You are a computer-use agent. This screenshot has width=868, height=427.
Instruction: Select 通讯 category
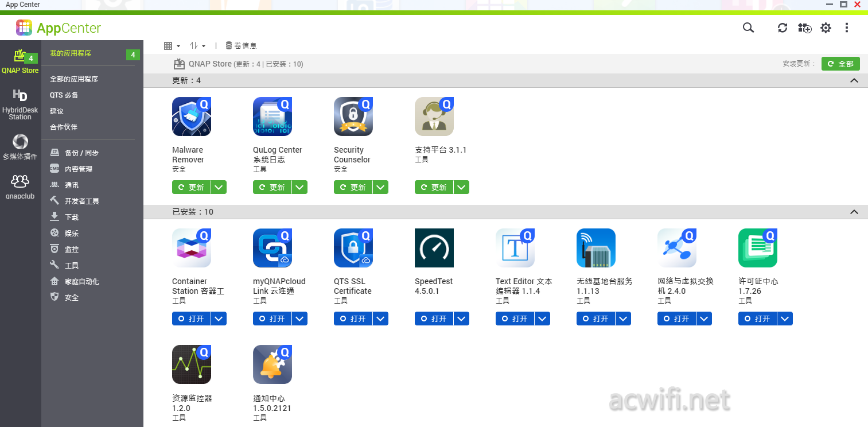point(64,185)
